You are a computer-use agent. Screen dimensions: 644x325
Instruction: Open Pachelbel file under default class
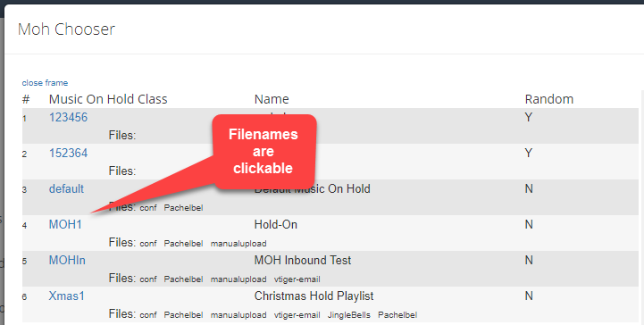[183, 208]
